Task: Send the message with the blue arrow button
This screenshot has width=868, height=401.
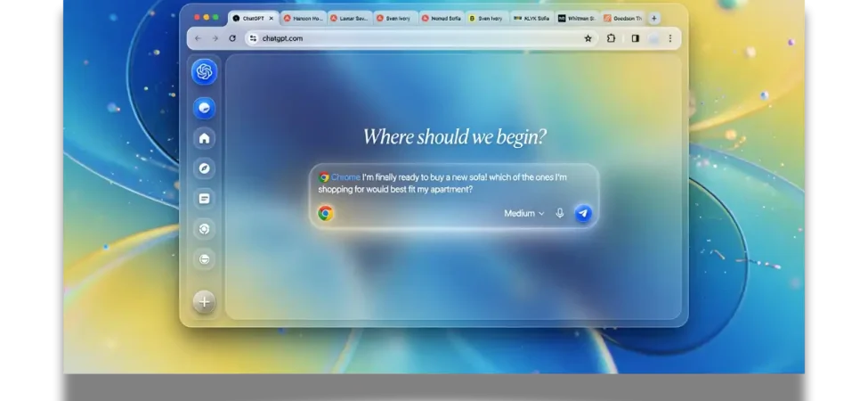Action: coord(583,213)
